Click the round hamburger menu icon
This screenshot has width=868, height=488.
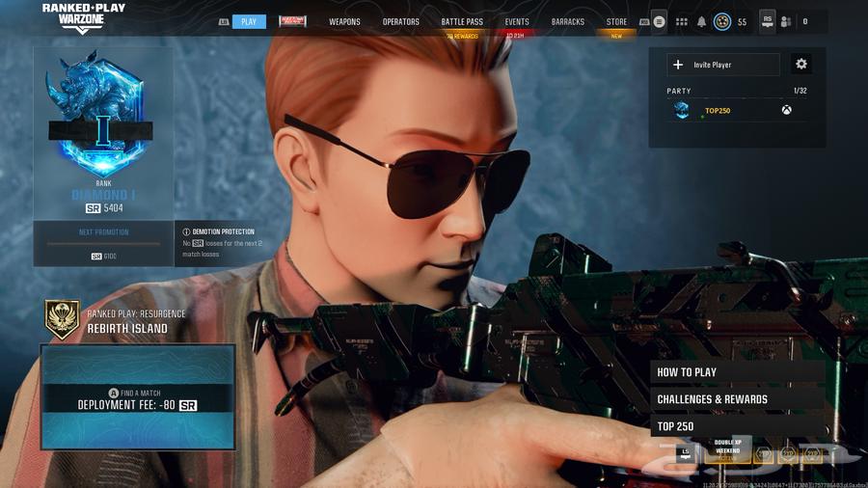[x=660, y=21]
